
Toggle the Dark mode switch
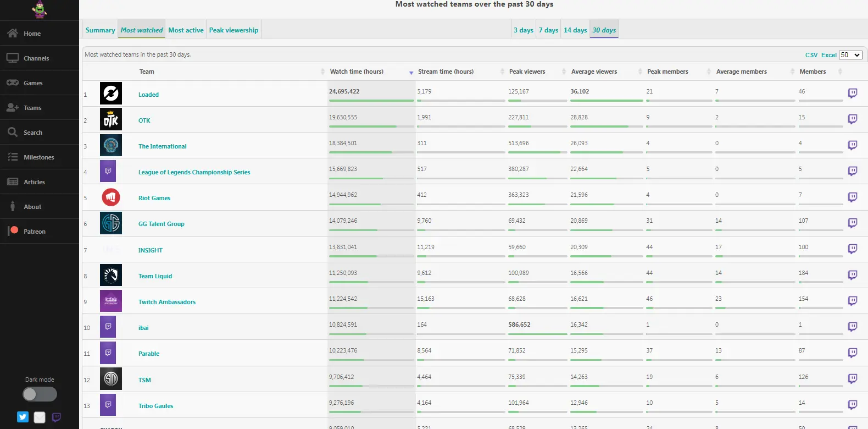coord(40,394)
